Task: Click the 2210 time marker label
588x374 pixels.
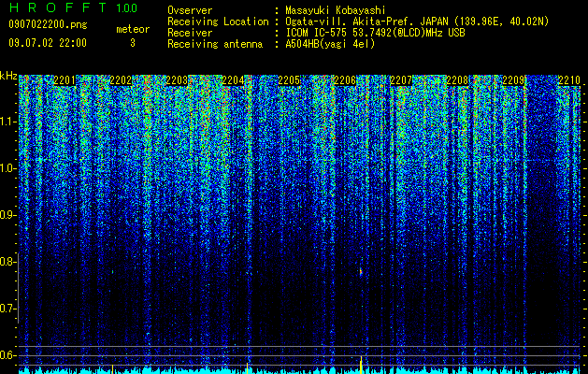Action: (569, 80)
